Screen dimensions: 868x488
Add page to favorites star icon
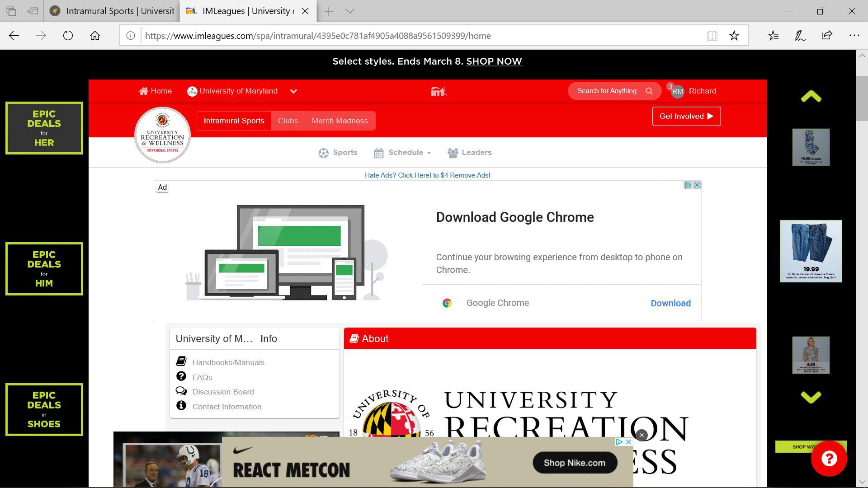[x=734, y=36]
